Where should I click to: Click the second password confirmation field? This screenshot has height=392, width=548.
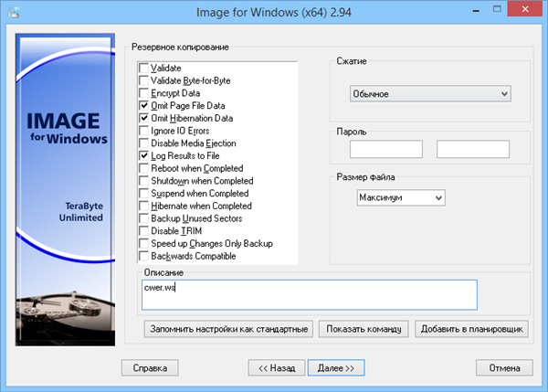pyautogui.click(x=472, y=149)
